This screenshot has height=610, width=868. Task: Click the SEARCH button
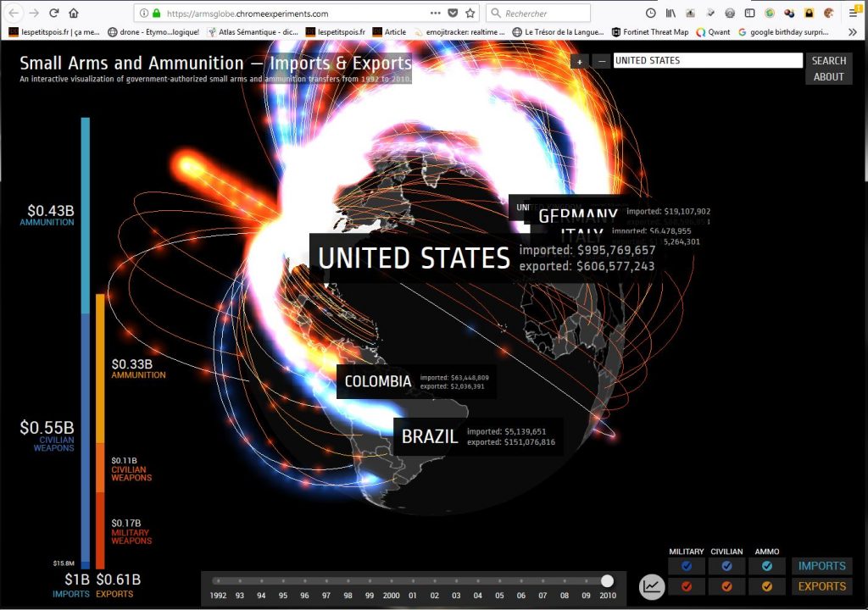(x=828, y=61)
